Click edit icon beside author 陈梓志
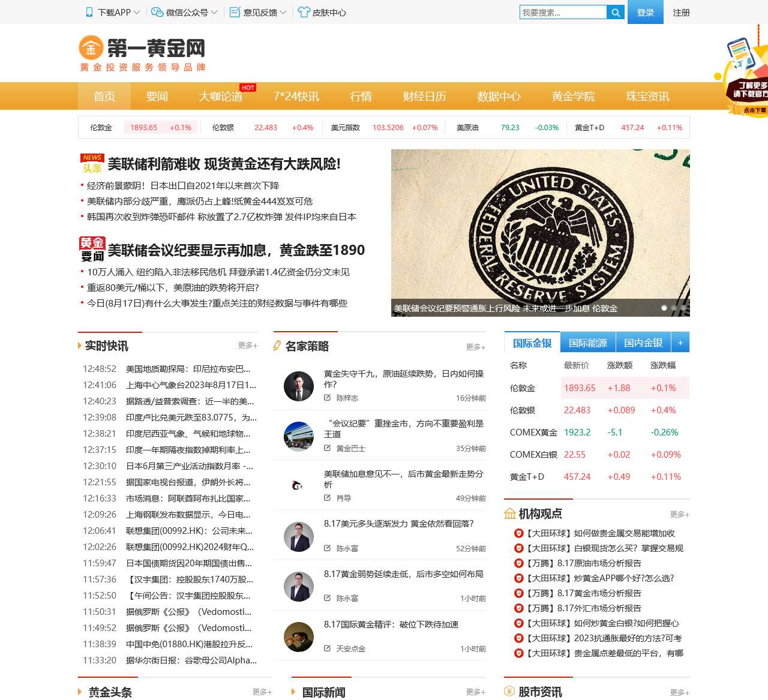 point(328,398)
